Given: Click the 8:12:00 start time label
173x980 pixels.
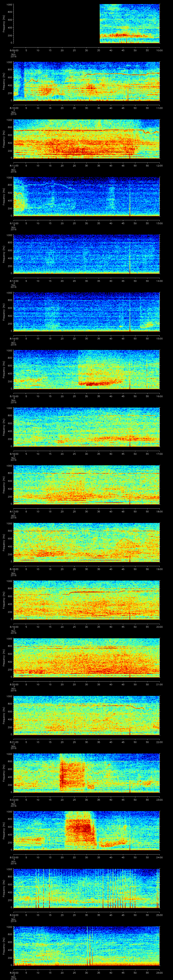Looking at the screenshot, I should pyautogui.click(x=14, y=223).
